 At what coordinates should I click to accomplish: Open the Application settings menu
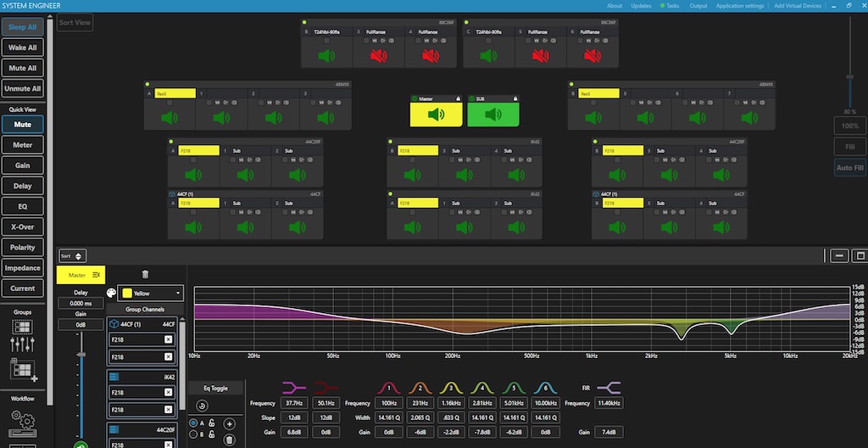tap(740, 6)
